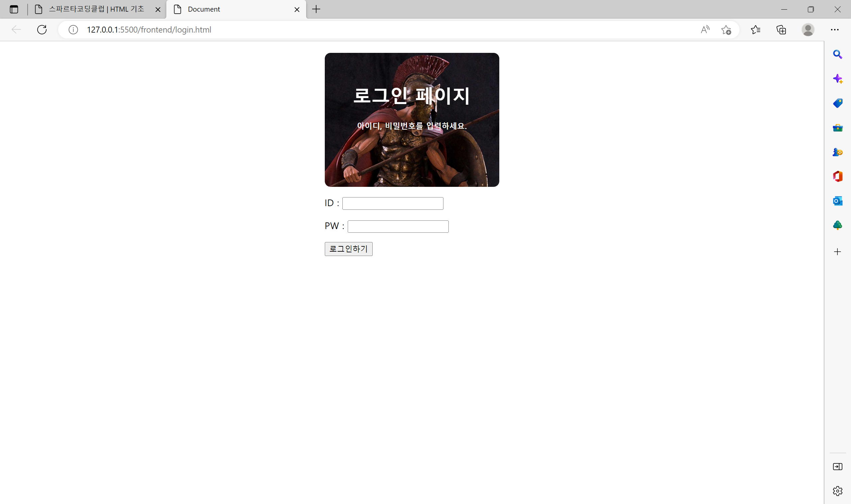
Task: Hide the sidebar
Action: (837, 467)
